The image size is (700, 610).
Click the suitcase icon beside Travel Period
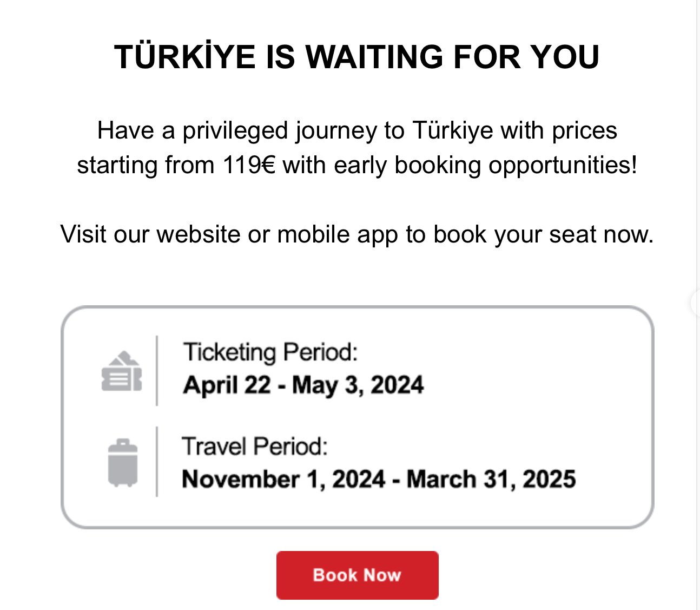[x=123, y=463]
